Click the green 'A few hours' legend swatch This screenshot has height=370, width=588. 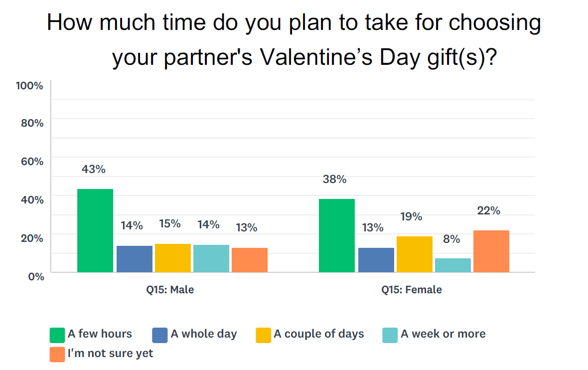point(57,335)
